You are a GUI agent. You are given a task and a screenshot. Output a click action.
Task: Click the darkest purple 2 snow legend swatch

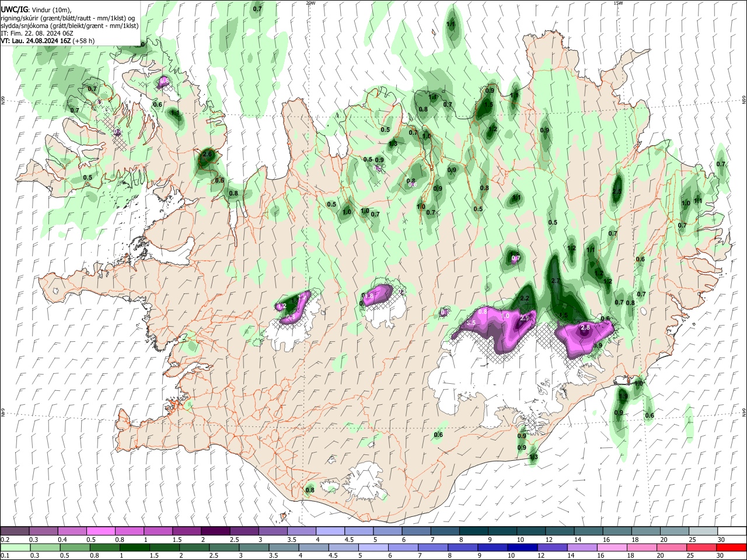pos(215,531)
